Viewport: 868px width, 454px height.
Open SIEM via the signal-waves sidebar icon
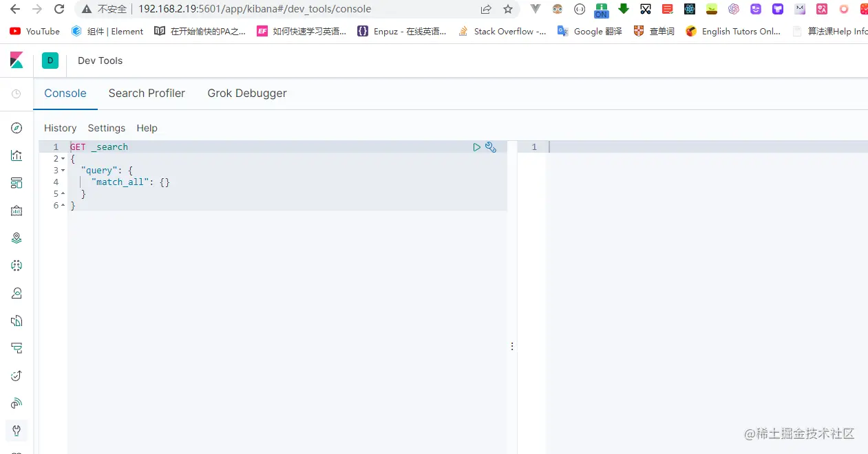click(17, 403)
